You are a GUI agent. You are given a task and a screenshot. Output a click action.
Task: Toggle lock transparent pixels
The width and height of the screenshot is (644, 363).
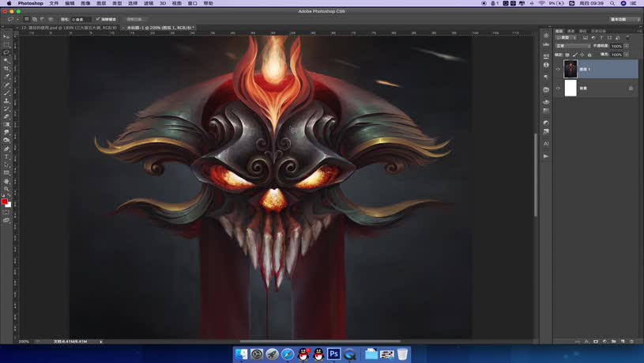click(x=567, y=55)
